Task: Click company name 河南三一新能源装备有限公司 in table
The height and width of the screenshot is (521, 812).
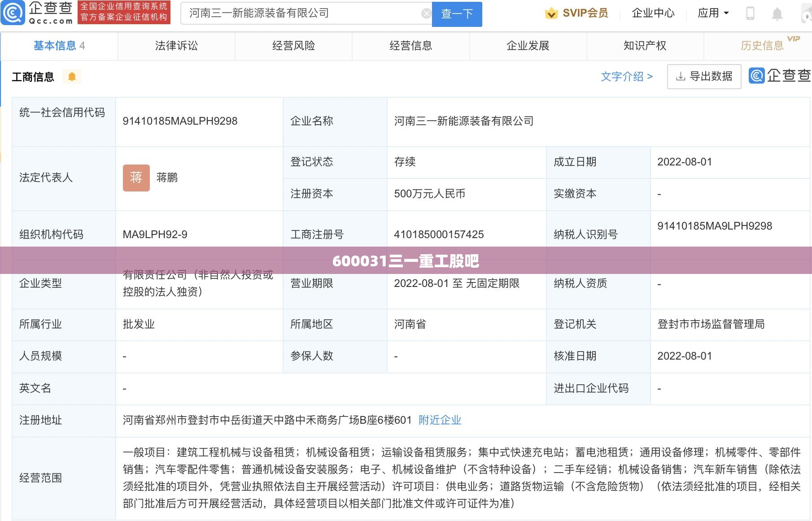Action: (464, 121)
